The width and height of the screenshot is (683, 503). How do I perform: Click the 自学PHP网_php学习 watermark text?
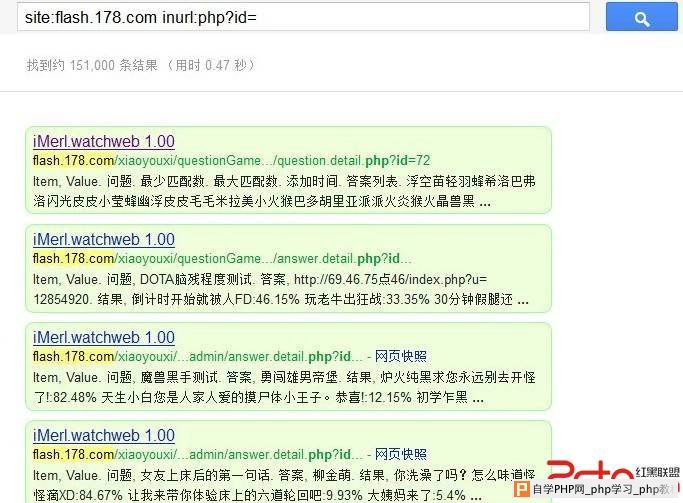(602, 489)
